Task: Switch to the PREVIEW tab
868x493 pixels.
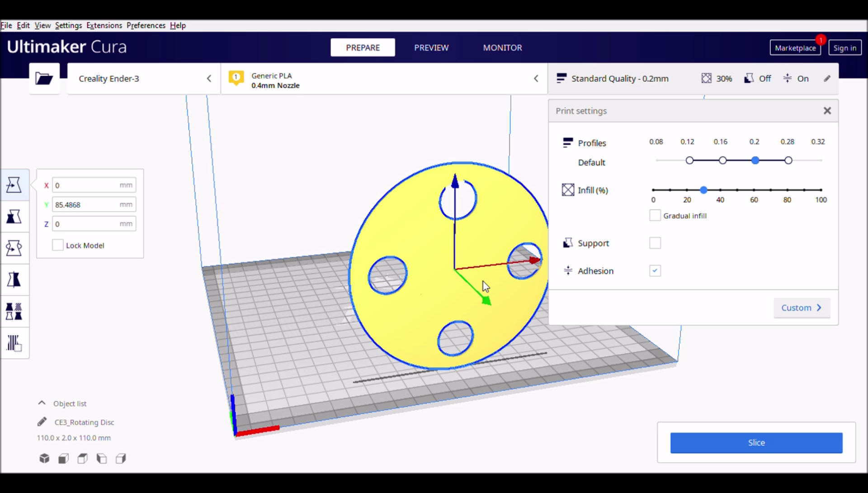Action: click(x=431, y=47)
